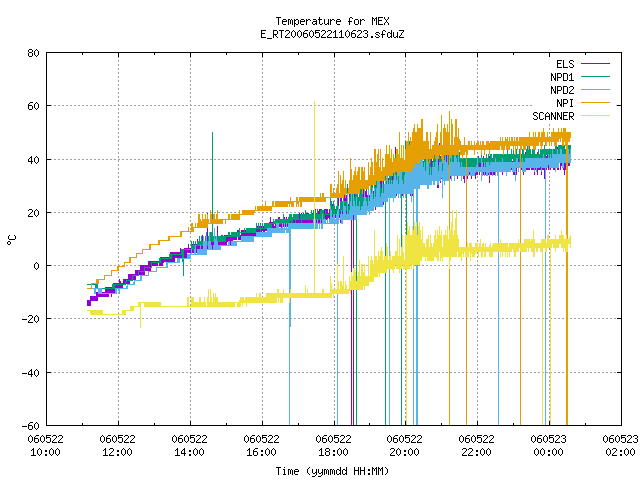Click the y-axis label '-20'
Screen dimensions: 640x480
31,319
